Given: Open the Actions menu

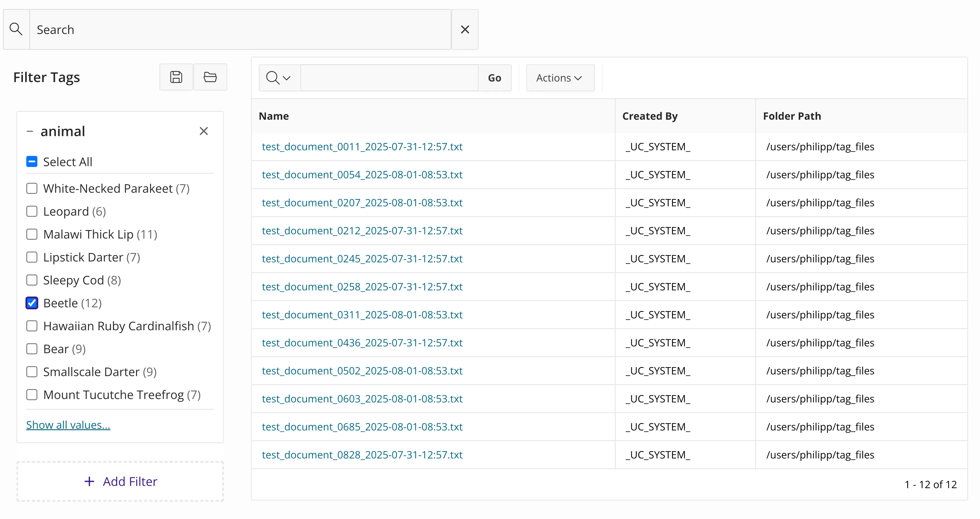Looking at the screenshot, I should coord(560,78).
